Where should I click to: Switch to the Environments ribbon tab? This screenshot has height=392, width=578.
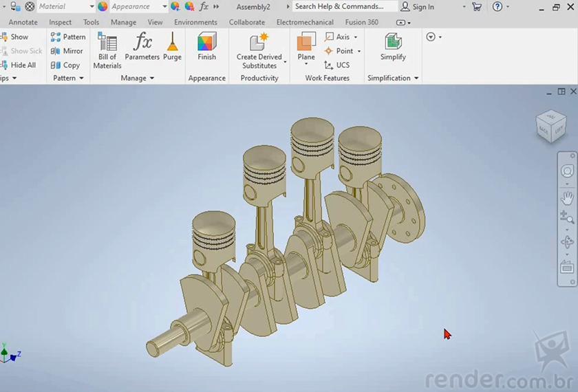[x=195, y=22]
